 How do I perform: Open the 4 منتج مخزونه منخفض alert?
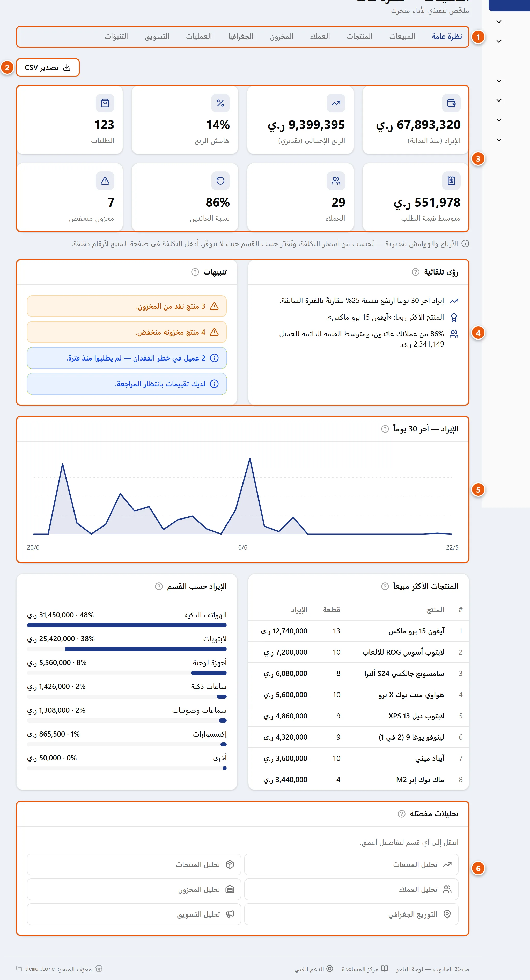coord(127,332)
